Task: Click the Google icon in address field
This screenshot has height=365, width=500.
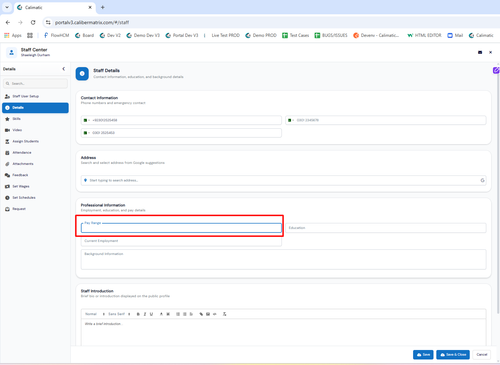Action: (x=482, y=180)
